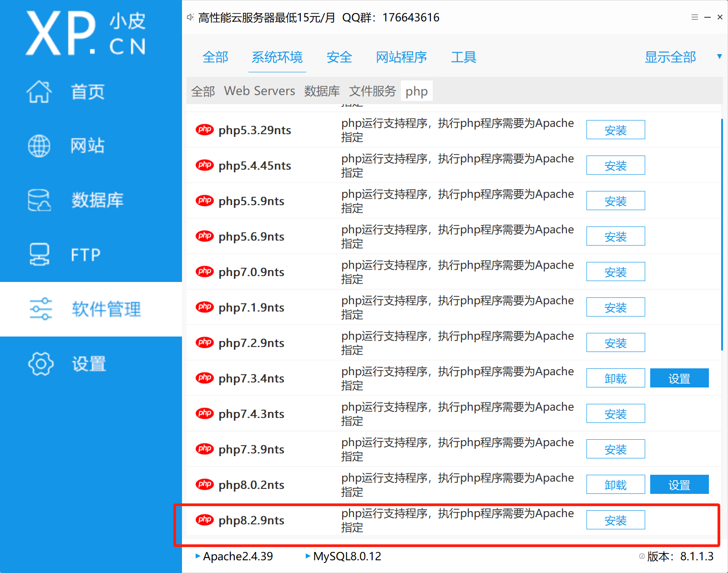The image size is (728, 573).
Task: Install php8.2.9nts with 安装 button
Action: coord(616,520)
